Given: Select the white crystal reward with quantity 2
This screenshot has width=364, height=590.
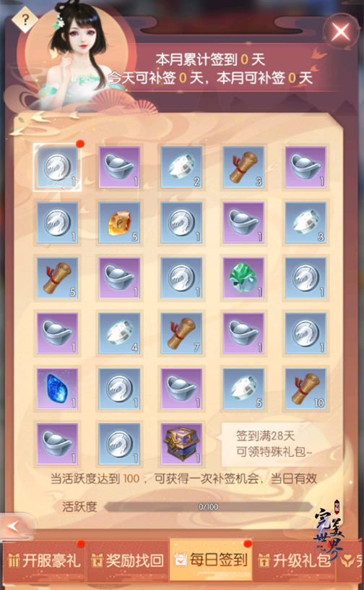Looking at the screenshot, I should pos(181,167).
